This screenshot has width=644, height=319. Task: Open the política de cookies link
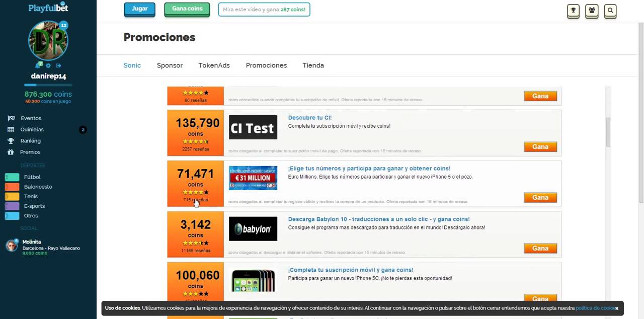(x=595, y=308)
